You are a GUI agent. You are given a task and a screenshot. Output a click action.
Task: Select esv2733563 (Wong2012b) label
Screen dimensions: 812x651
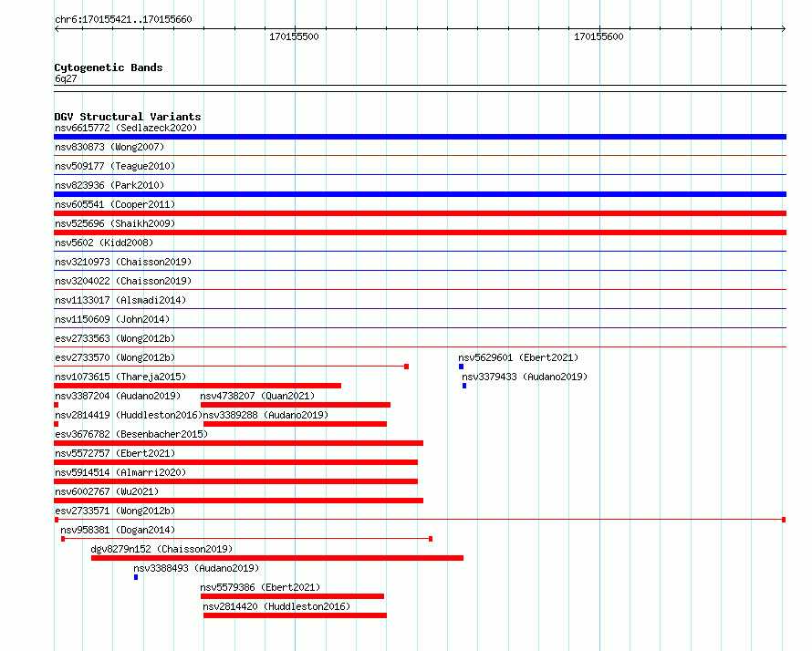coord(115,338)
